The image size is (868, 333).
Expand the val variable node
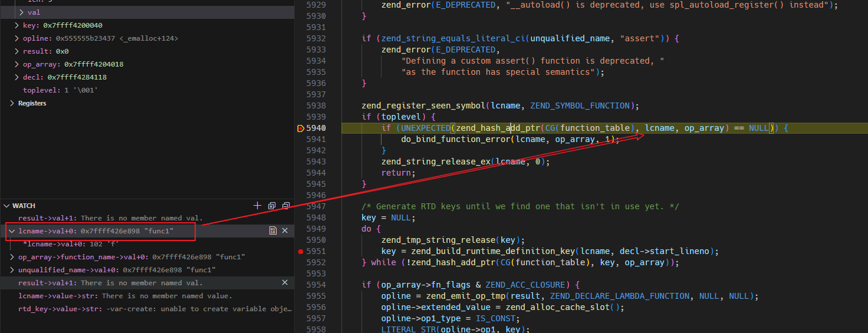point(22,12)
